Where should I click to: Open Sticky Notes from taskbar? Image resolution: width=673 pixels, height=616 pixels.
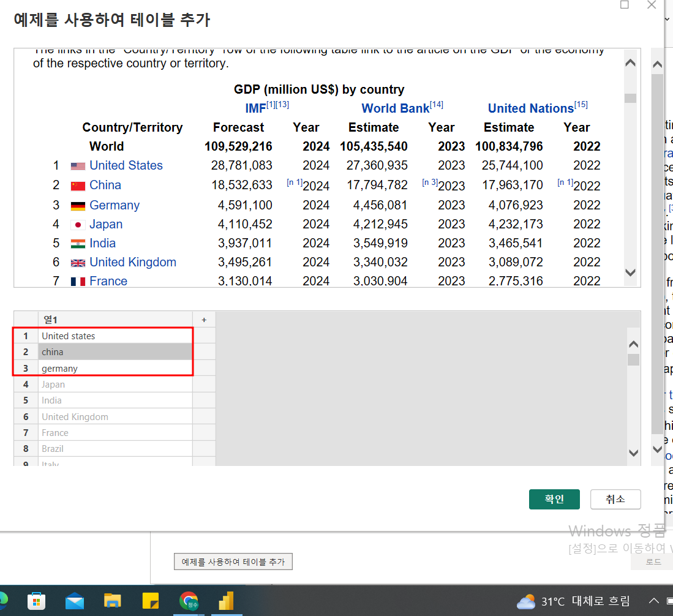point(150,601)
